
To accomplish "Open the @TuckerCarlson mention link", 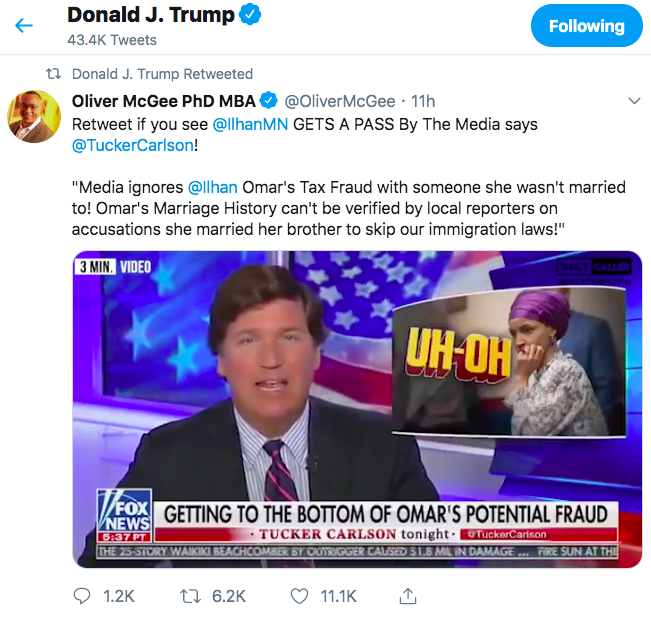I will pyautogui.click(x=131, y=147).
